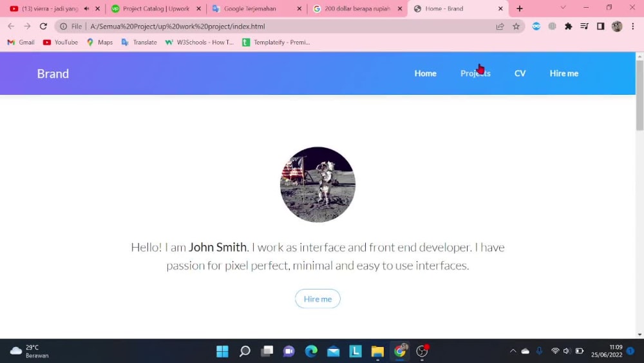Open Projects in site navbar
The width and height of the screenshot is (644, 363).
tap(475, 74)
